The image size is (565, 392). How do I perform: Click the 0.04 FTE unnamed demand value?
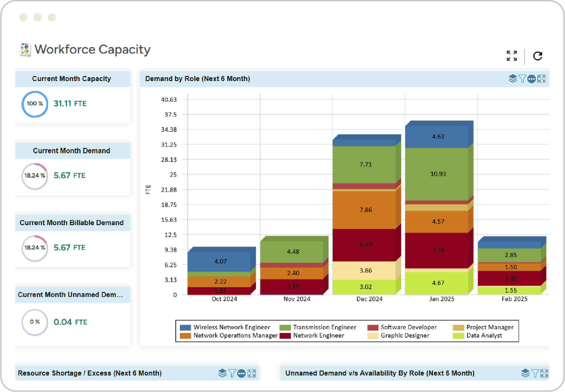click(x=70, y=322)
